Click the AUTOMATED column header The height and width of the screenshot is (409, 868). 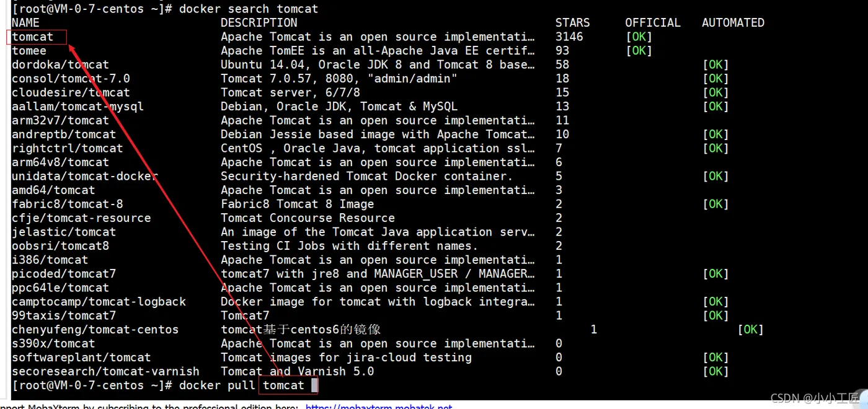point(733,23)
